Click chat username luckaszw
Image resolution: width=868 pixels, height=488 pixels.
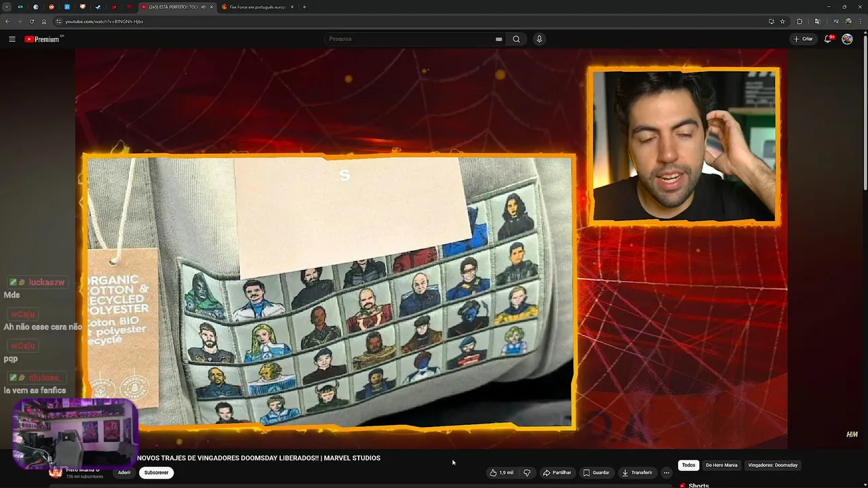(x=46, y=282)
